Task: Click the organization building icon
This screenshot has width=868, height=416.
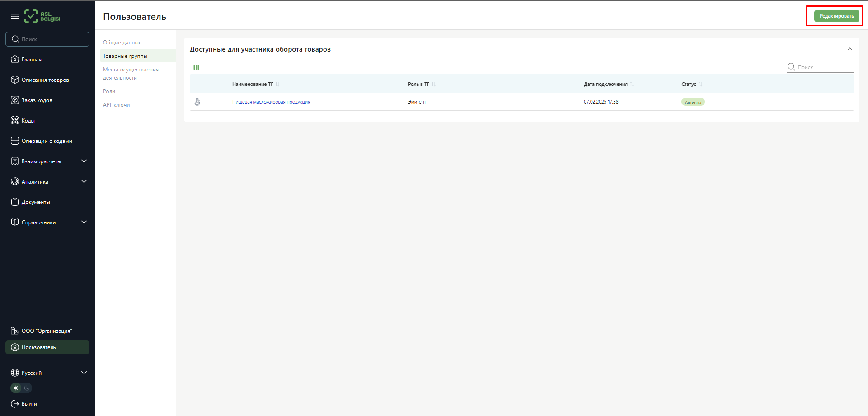Action: click(x=15, y=331)
